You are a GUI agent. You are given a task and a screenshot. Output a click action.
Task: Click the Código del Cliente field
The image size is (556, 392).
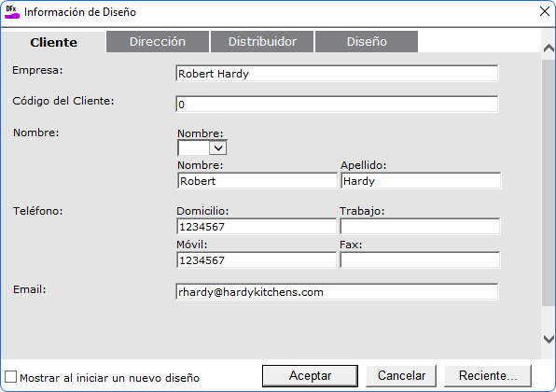[x=337, y=104]
